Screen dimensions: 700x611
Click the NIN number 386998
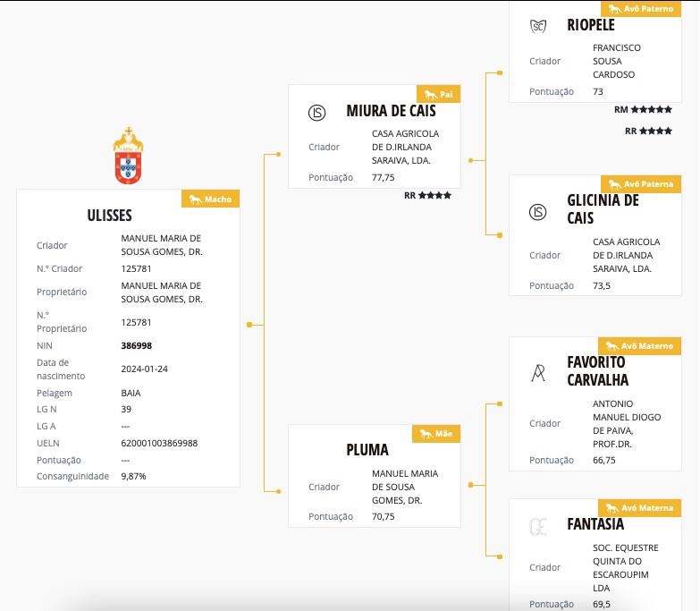point(137,344)
